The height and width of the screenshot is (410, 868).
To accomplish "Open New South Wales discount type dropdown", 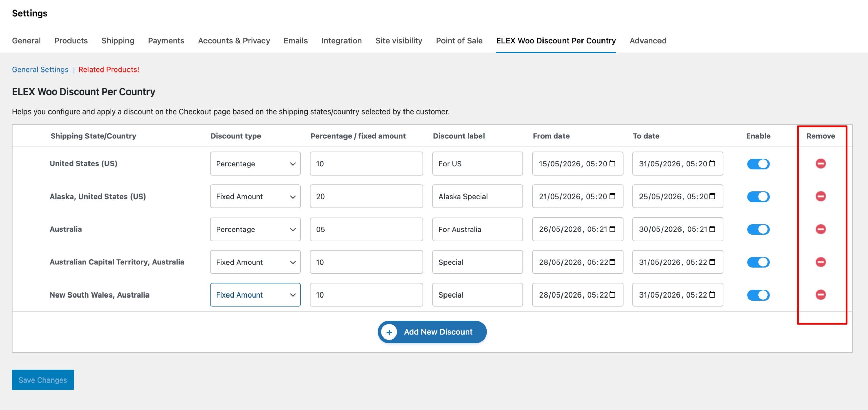I will tap(255, 295).
